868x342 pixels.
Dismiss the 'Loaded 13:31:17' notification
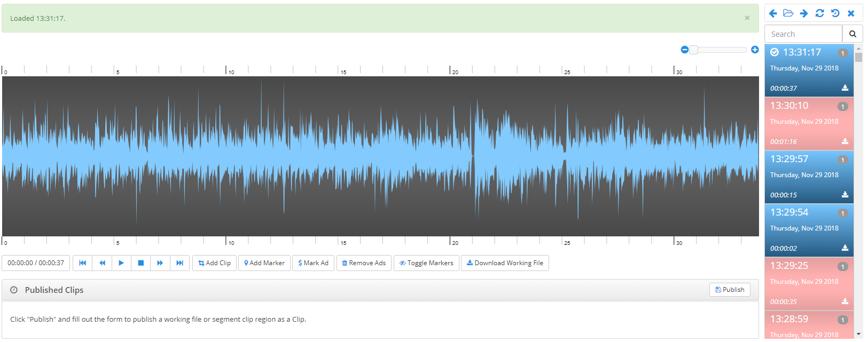[x=747, y=18]
